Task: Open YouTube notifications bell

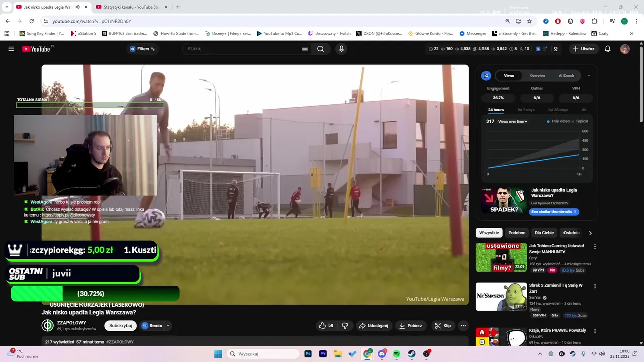Action: (x=608, y=49)
